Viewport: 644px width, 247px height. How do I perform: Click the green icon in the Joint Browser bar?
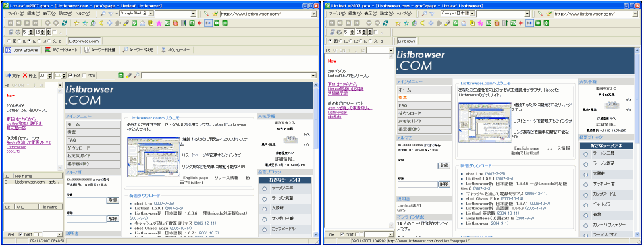click(121, 76)
